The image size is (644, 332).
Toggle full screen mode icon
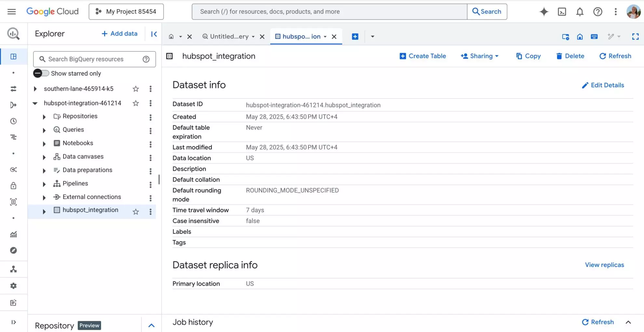point(635,36)
